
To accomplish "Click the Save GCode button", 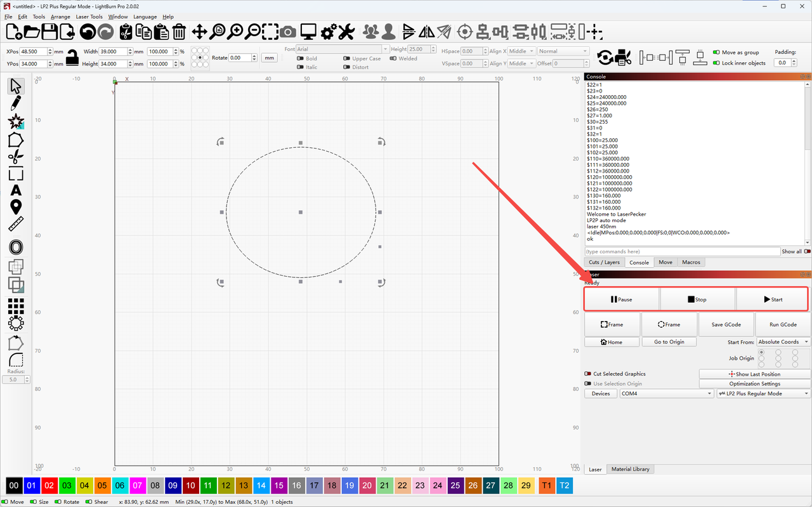I will (726, 324).
